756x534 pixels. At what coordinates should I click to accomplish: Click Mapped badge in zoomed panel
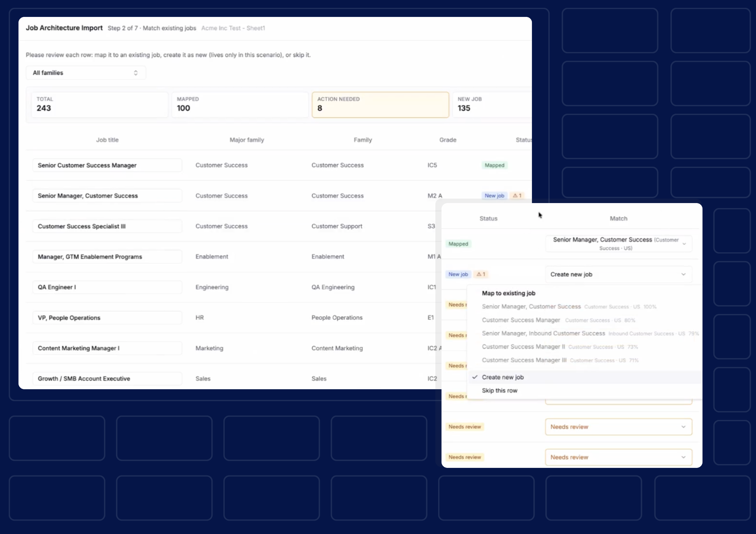458,244
